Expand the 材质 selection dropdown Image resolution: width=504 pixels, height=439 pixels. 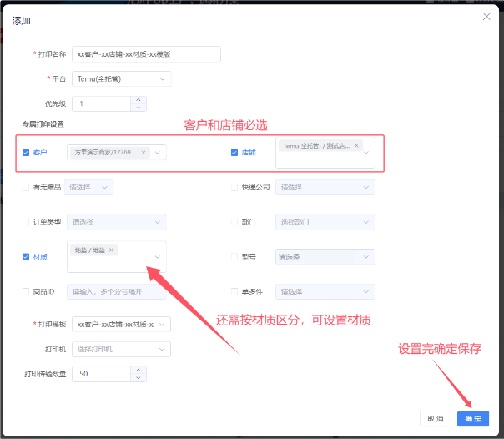158,257
